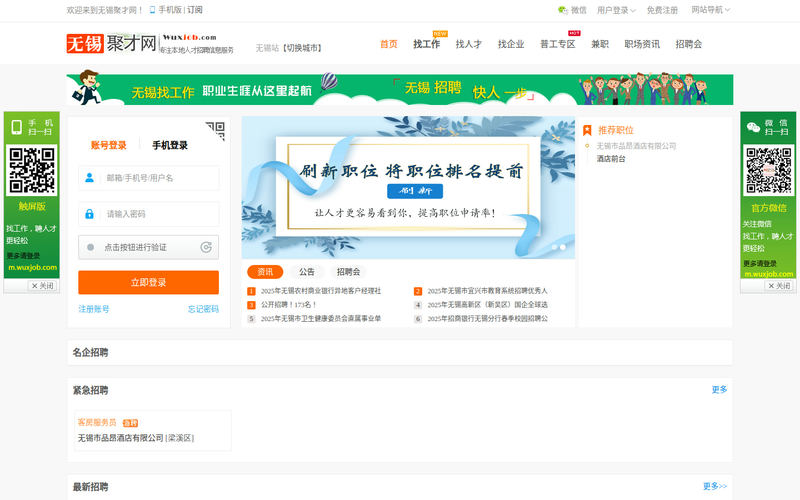Open news item 2025年无锡市卫生健康委员会直属事业单
The width and height of the screenshot is (800, 500).
point(321,318)
